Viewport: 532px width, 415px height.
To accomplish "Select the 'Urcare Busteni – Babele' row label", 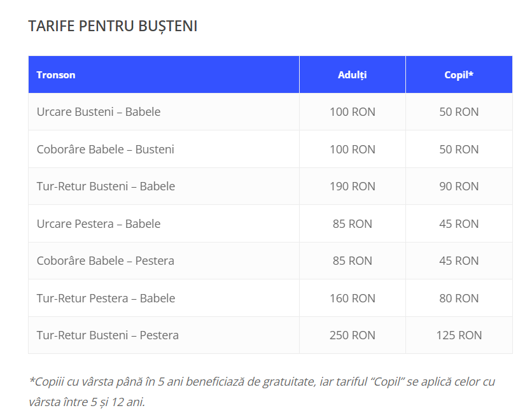I will (99, 112).
